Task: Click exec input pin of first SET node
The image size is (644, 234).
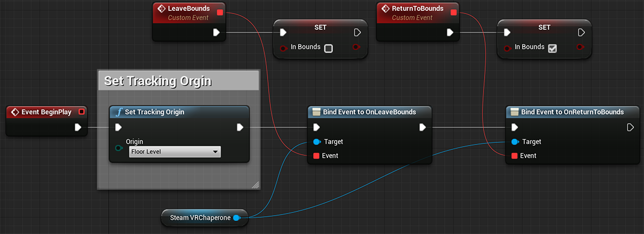Action: tap(283, 32)
